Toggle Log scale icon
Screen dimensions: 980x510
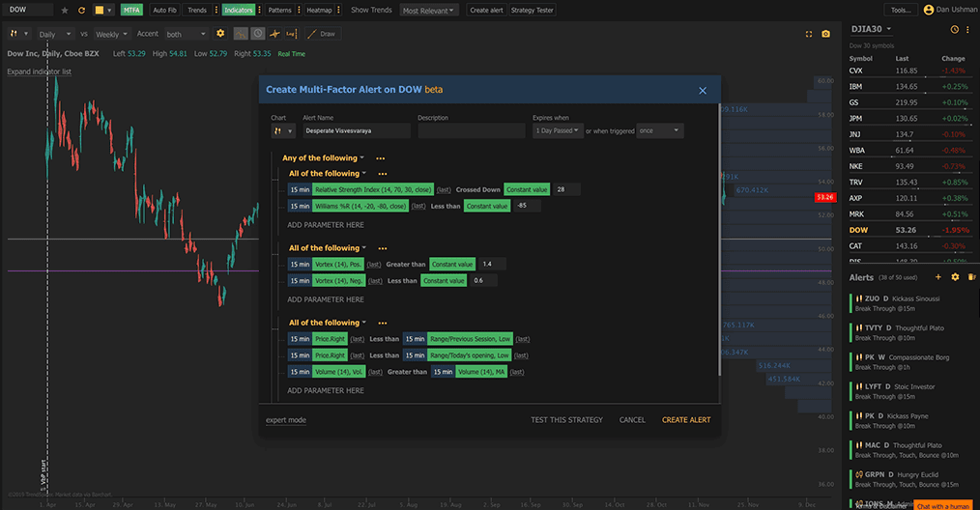[x=291, y=34]
